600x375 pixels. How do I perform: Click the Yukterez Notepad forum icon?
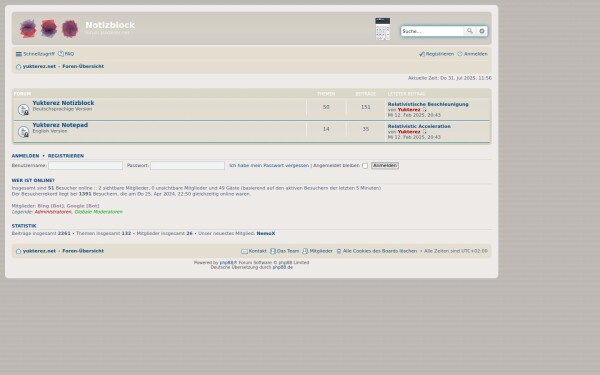(x=23, y=132)
